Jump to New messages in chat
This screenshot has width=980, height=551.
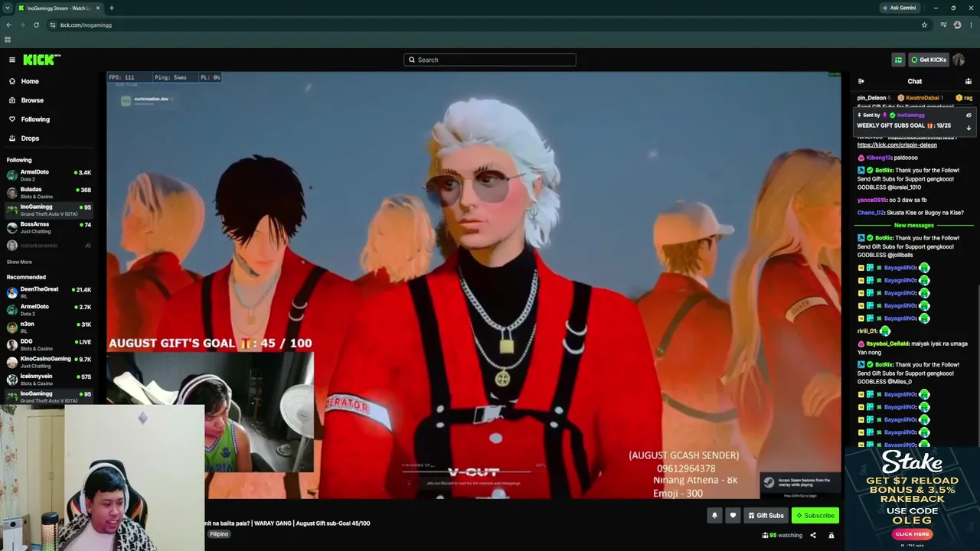914,226
